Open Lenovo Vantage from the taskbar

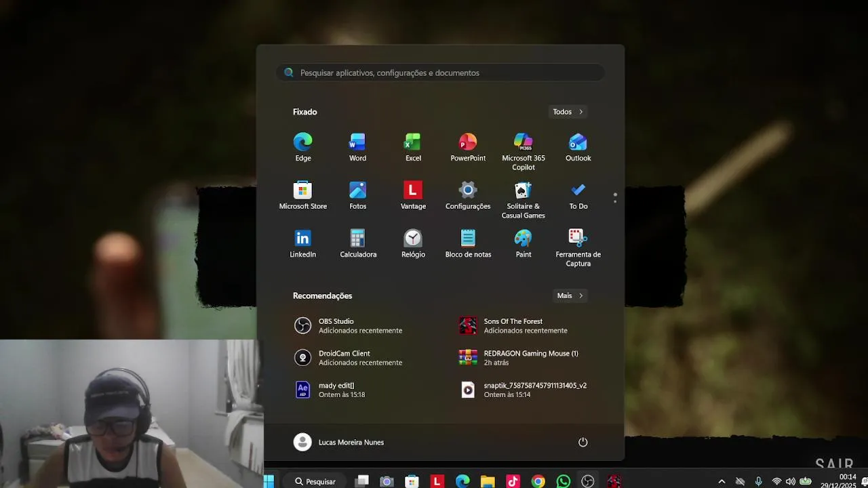[437, 481]
